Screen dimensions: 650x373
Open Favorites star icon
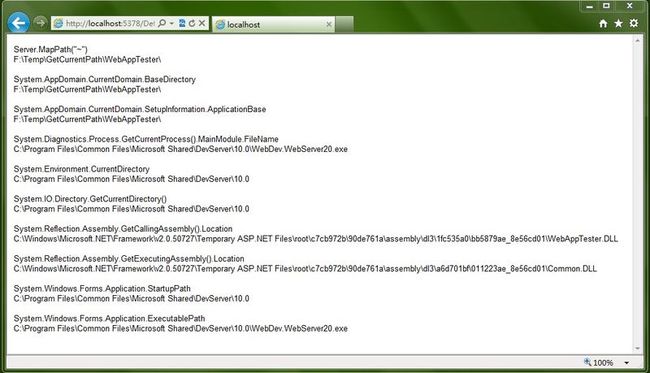[x=618, y=24]
